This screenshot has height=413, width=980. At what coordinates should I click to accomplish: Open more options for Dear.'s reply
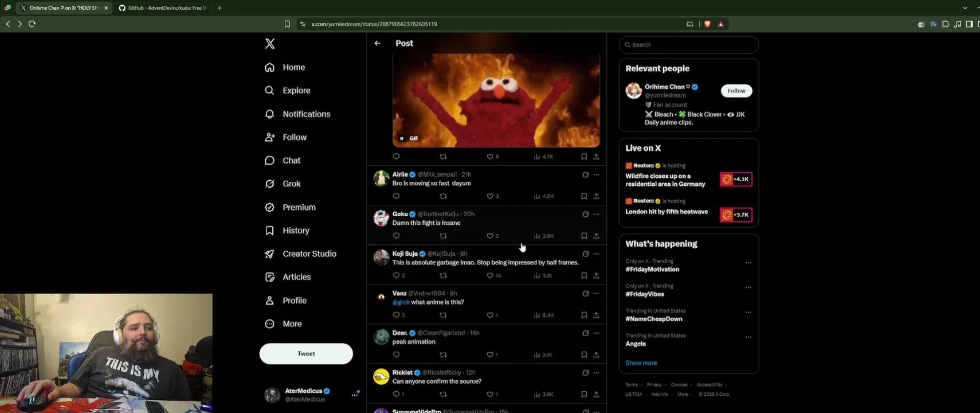tap(596, 333)
